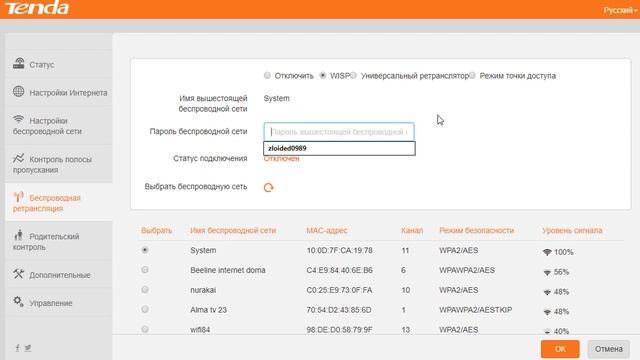Click Выбрать column header
Screen dimensions: 640x360
(x=157, y=231)
